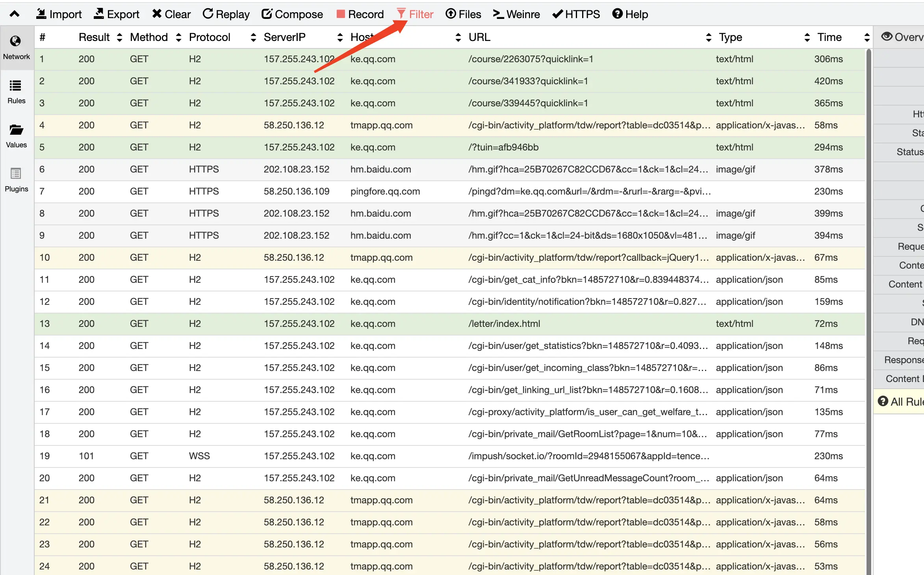Screen dimensions: 924x575
Task: Switch to the Rules sidebar tab
Action: [16, 91]
